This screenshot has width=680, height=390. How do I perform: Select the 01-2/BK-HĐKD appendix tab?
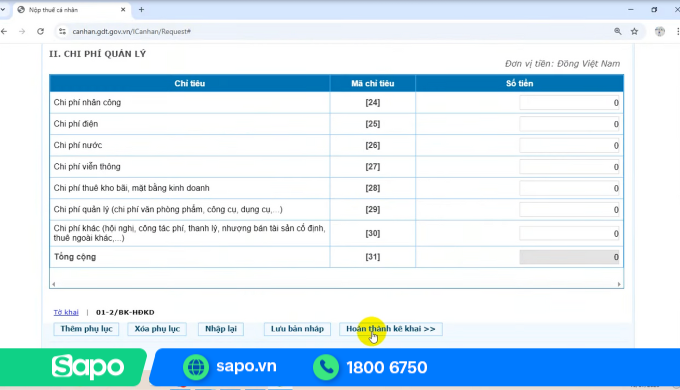(x=125, y=312)
